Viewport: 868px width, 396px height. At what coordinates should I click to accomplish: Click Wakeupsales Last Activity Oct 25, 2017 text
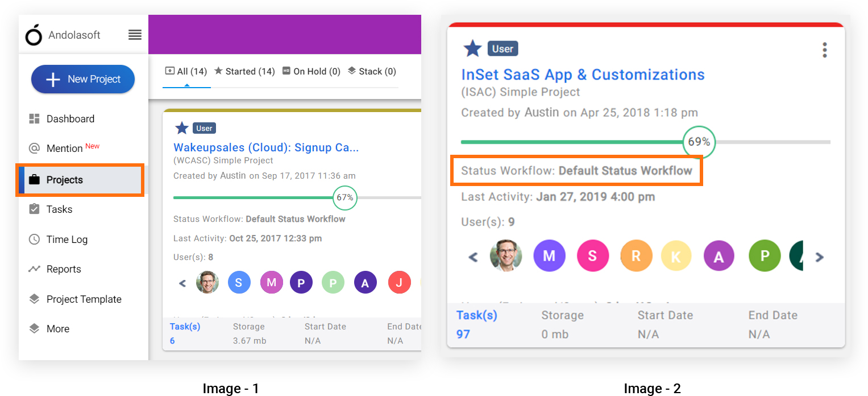pyautogui.click(x=247, y=238)
